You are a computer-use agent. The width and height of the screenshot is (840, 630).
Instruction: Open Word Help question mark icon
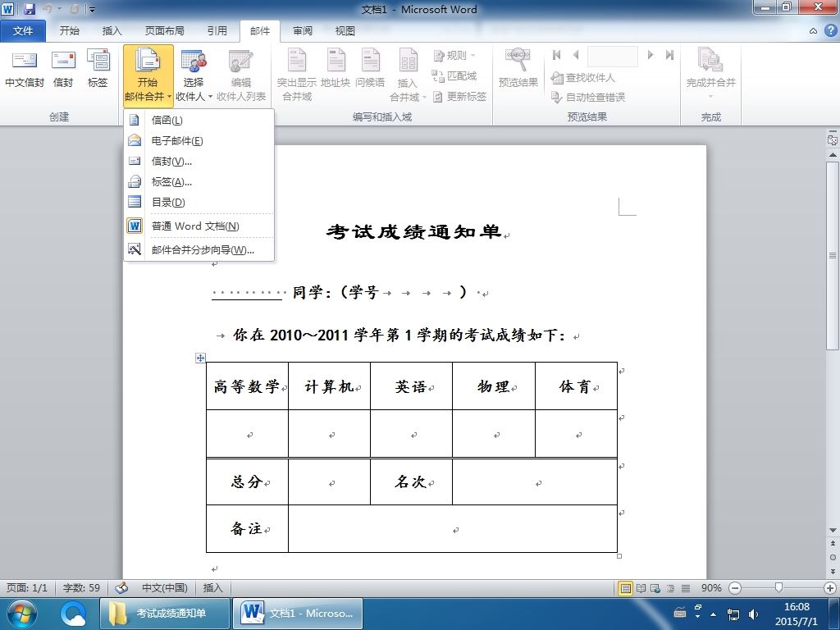830,30
